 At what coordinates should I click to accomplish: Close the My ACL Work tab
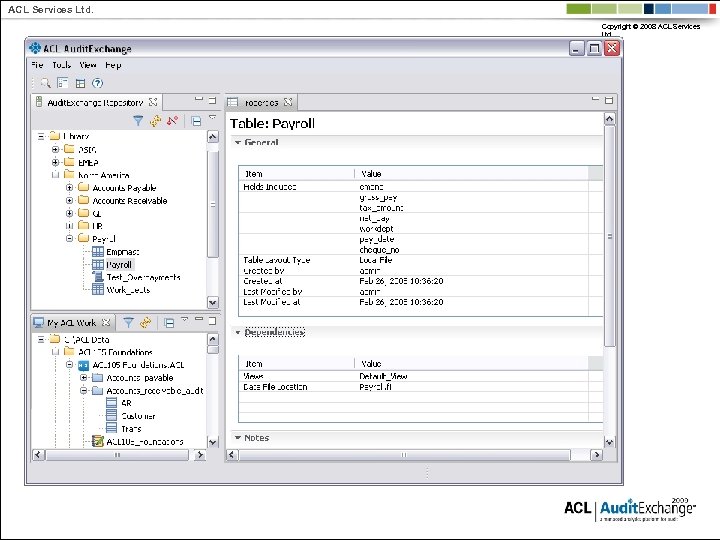click(106, 322)
